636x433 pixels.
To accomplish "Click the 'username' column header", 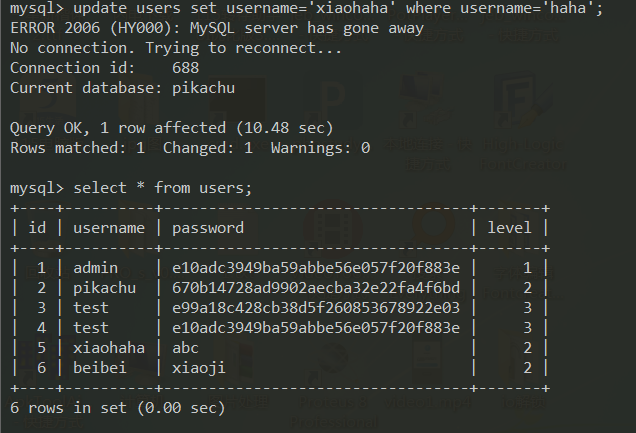I will [109, 228].
